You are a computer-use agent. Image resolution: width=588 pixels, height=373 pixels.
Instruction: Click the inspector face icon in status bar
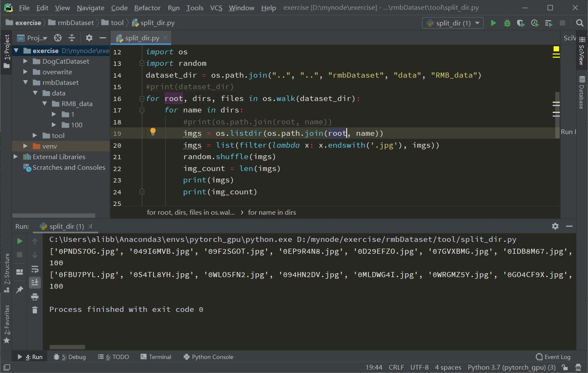(x=578, y=367)
